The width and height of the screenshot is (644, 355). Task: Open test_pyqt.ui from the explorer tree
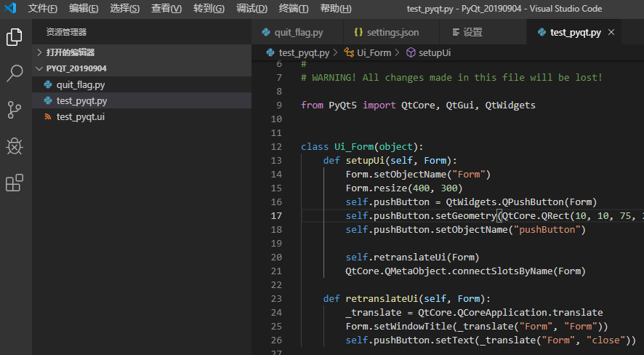tap(142, 116)
